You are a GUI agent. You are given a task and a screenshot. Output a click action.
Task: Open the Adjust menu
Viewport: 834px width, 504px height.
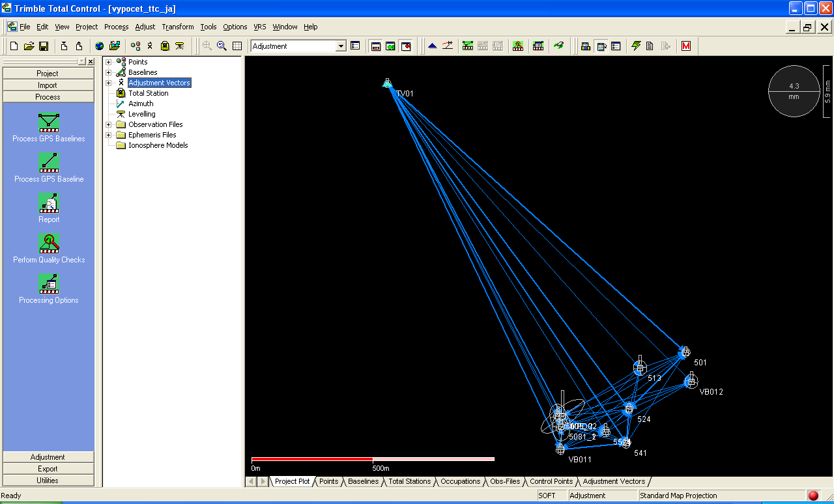coord(145,27)
